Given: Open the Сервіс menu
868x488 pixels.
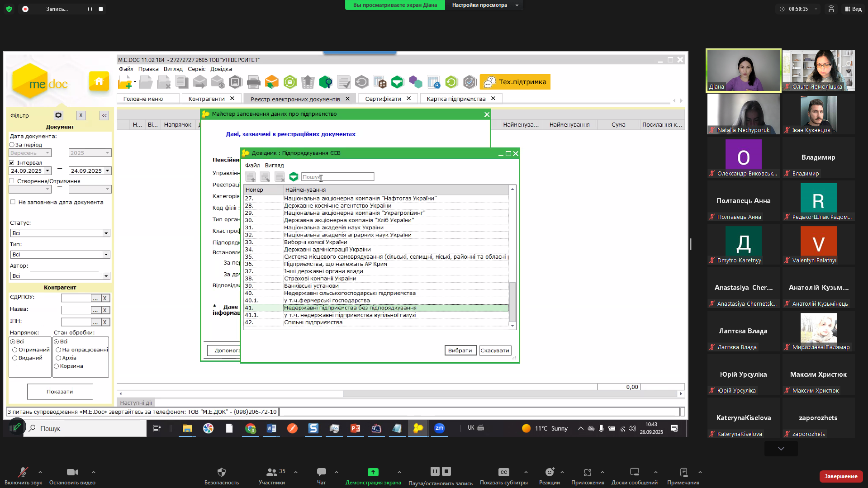Looking at the screenshot, I should [x=196, y=69].
